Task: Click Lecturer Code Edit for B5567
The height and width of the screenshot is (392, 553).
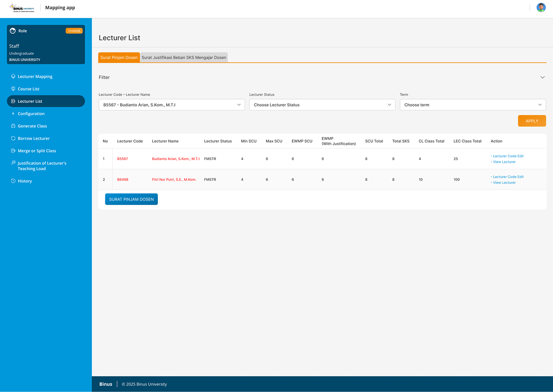Action: [508, 156]
